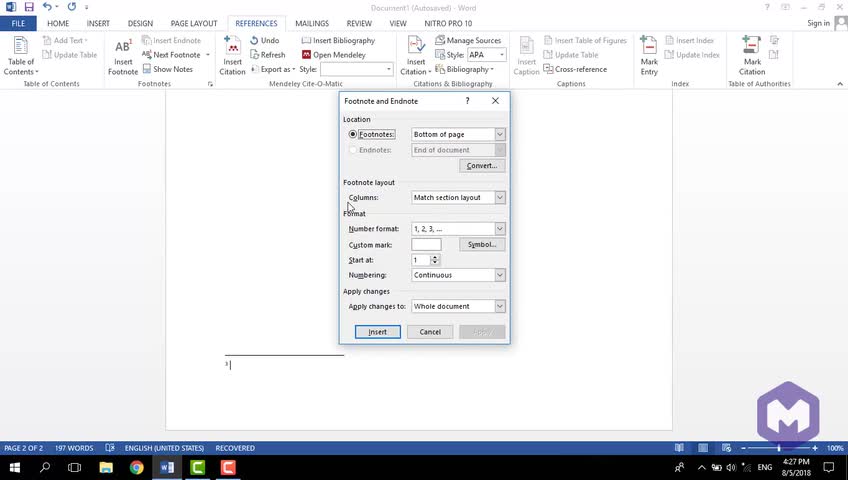This screenshot has width=848, height=480.
Task: Switch to the MAILINGS tab
Action: point(312,23)
